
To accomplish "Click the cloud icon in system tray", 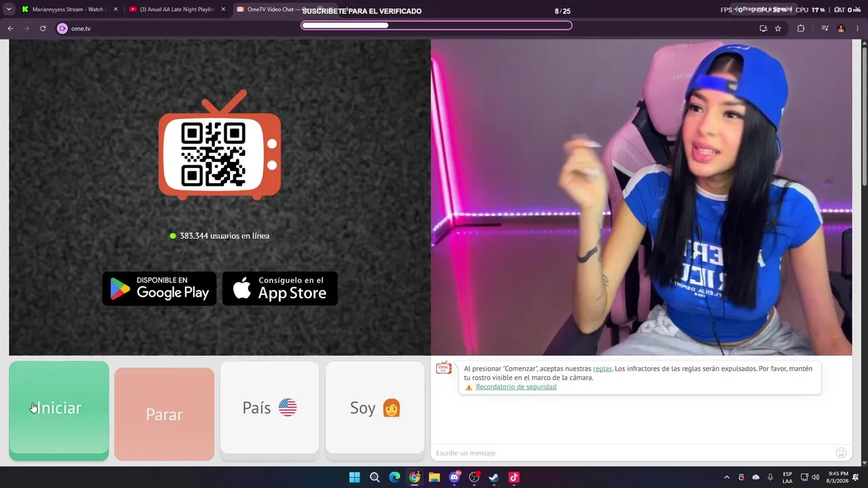I will tap(756, 477).
